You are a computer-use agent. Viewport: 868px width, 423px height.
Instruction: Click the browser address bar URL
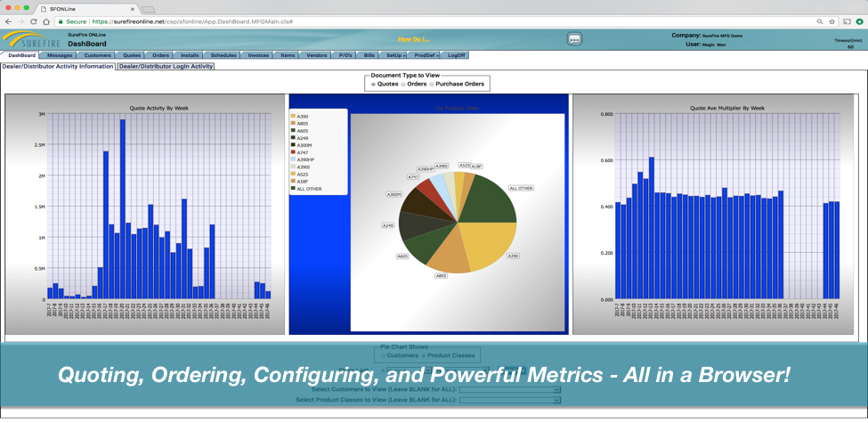[x=191, y=21]
